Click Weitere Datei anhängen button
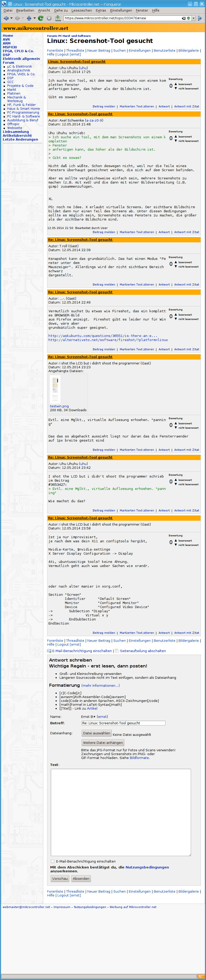Viewport: 206px width, 980px height. coord(103,743)
